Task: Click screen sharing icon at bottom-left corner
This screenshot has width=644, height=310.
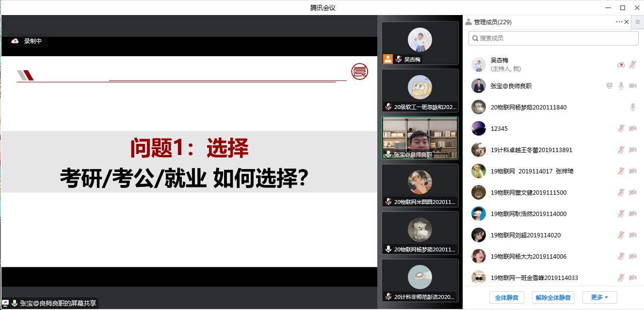Action: [5, 303]
